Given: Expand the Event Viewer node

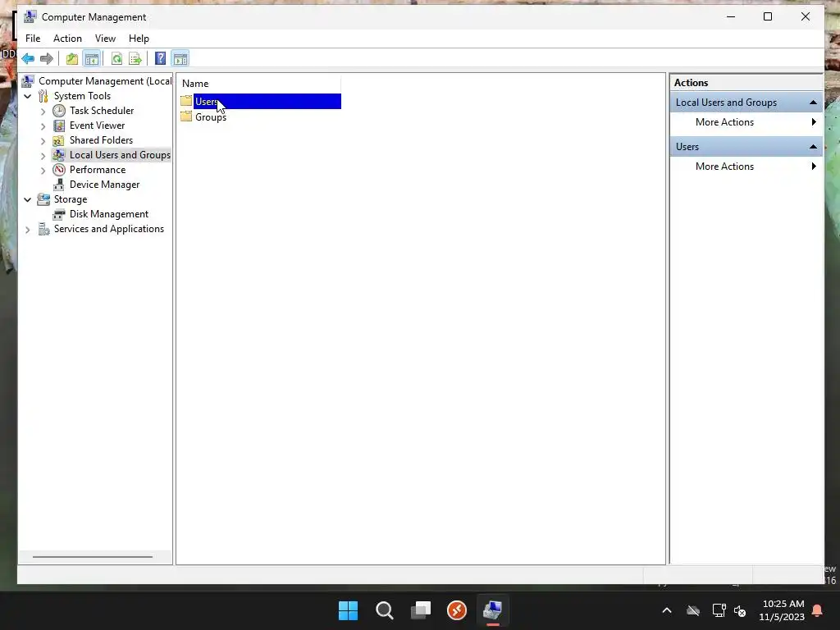Looking at the screenshot, I should (43, 126).
